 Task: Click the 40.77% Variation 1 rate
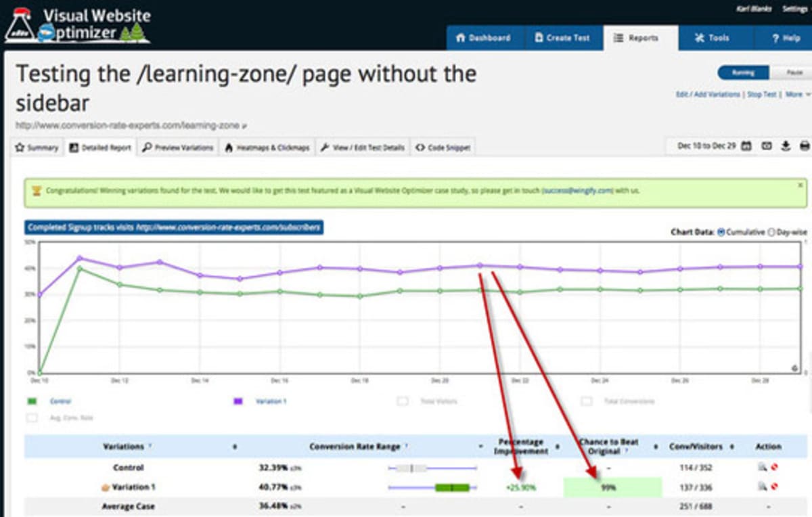click(x=274, y=487)
